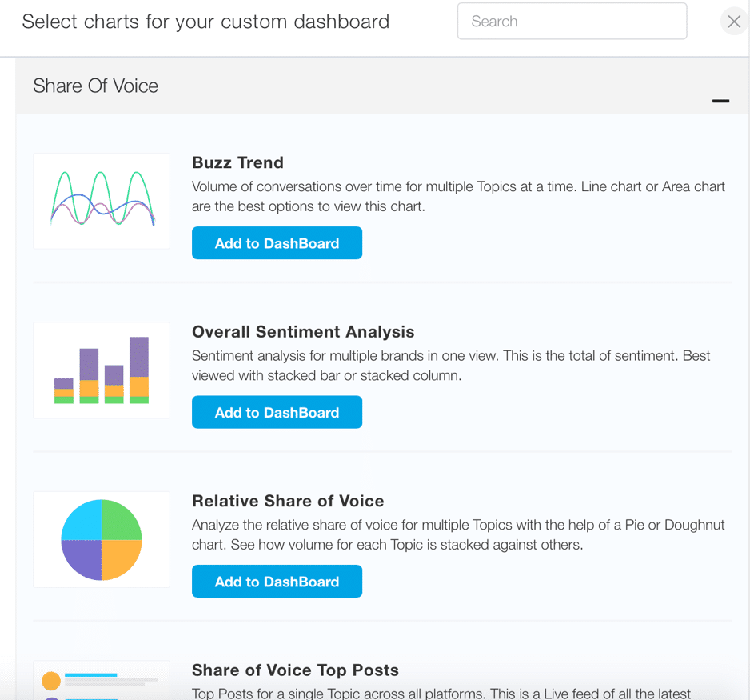The image size is (750, 700).
Task: Click the Relative Share of Voice title
Action: [288, 501]
